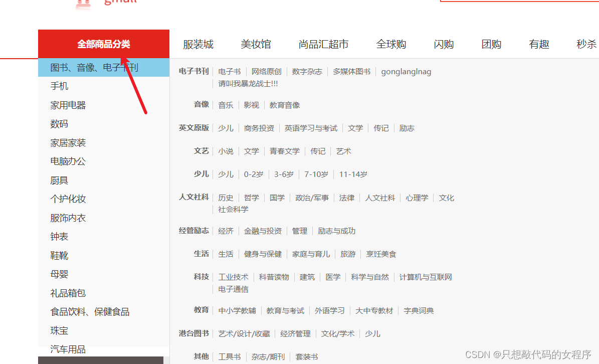Click the 计算机与互联网 link
This screenshot has height=364, width=599.
pos(426,277)
